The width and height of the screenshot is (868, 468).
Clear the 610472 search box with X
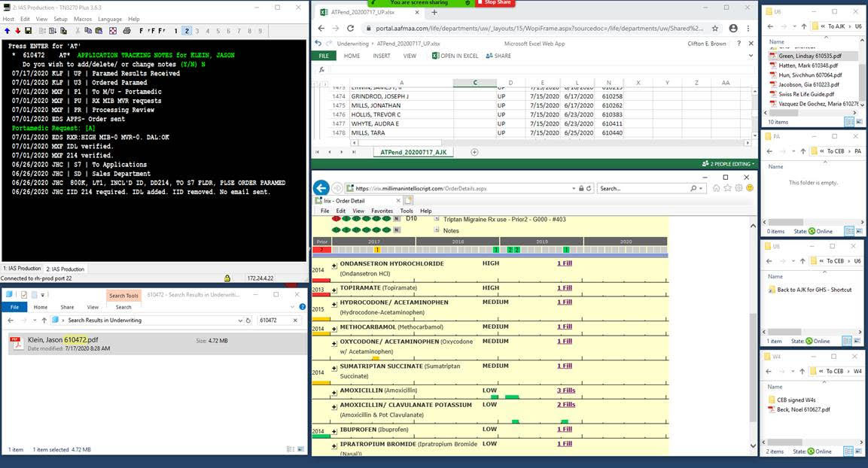[x=295, y=321]
